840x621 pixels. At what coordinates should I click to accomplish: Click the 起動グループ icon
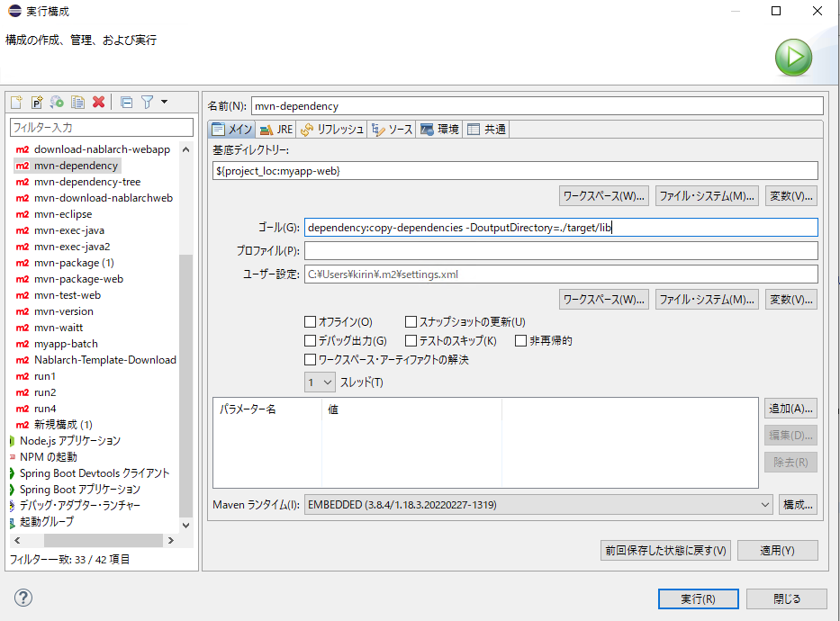(12, 522)
